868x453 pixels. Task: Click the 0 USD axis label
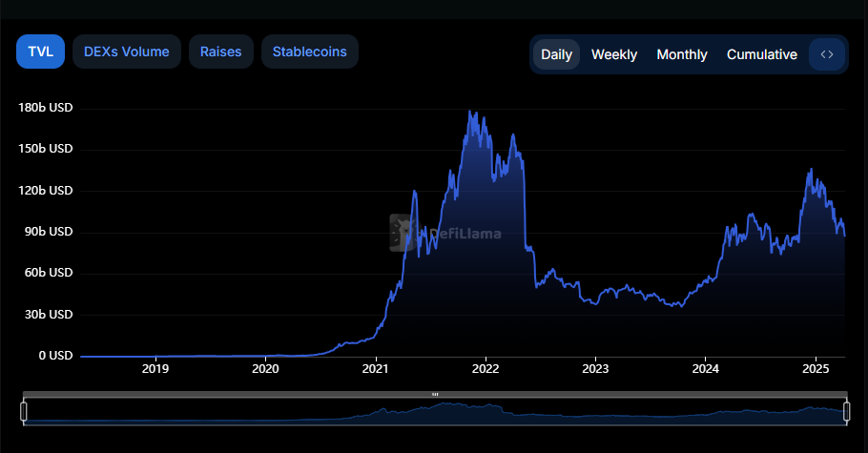pyautogui.click(x=55, y=356)
